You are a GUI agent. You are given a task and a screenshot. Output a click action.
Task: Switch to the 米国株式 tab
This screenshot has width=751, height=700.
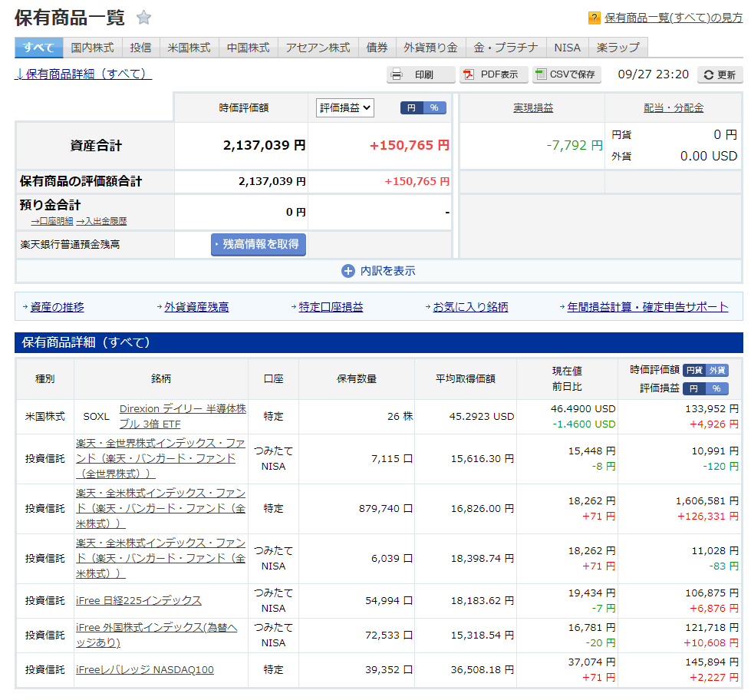(x=189, y=48)
